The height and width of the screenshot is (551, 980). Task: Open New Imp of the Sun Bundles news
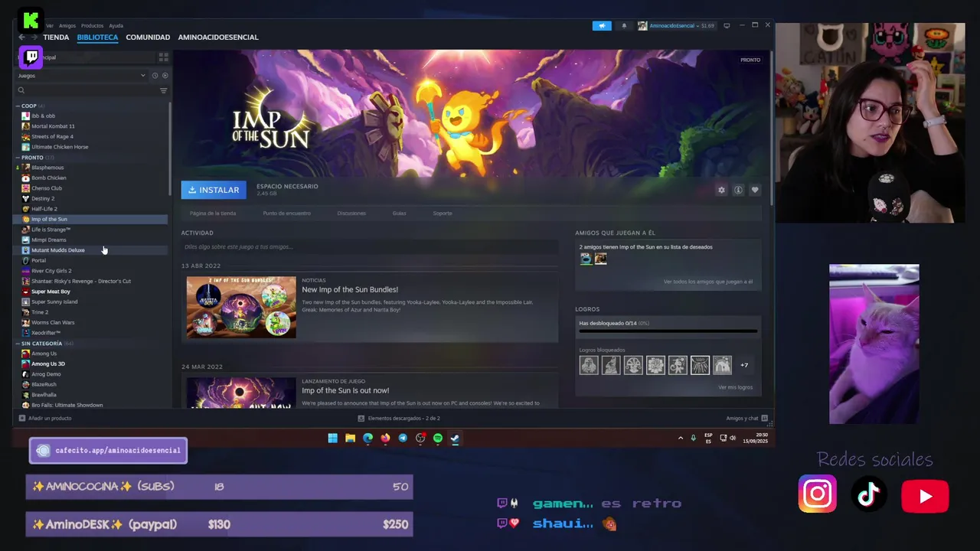click(350, 289)
